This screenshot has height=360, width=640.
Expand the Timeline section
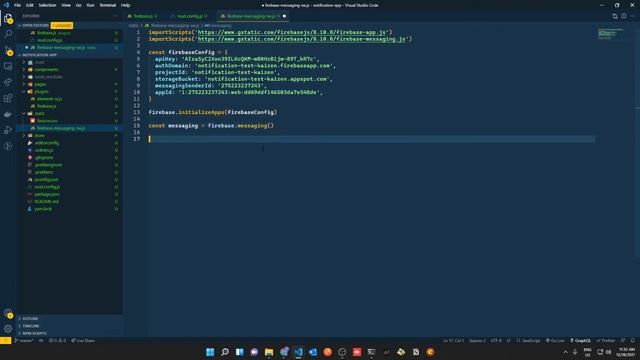click(31, 326)
